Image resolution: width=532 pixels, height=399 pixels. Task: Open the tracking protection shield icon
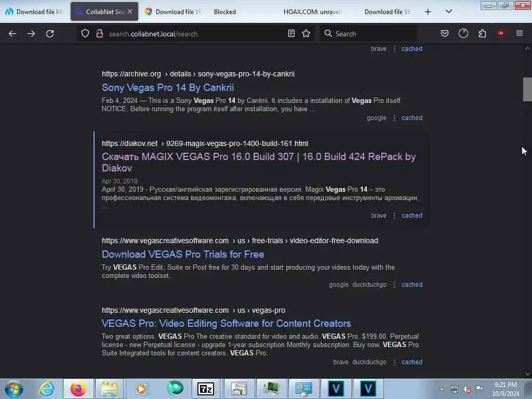coord(85,34)
